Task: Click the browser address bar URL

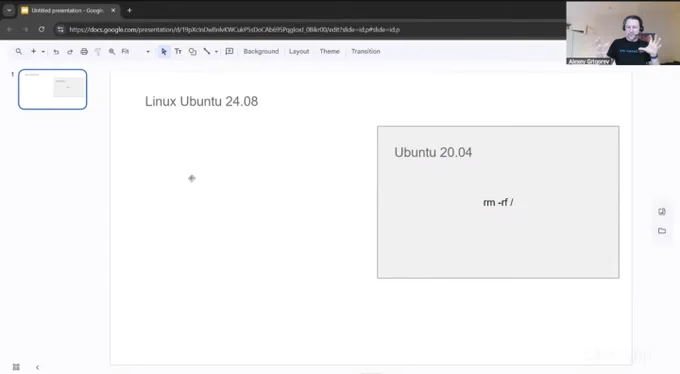Action: [234, 30]
